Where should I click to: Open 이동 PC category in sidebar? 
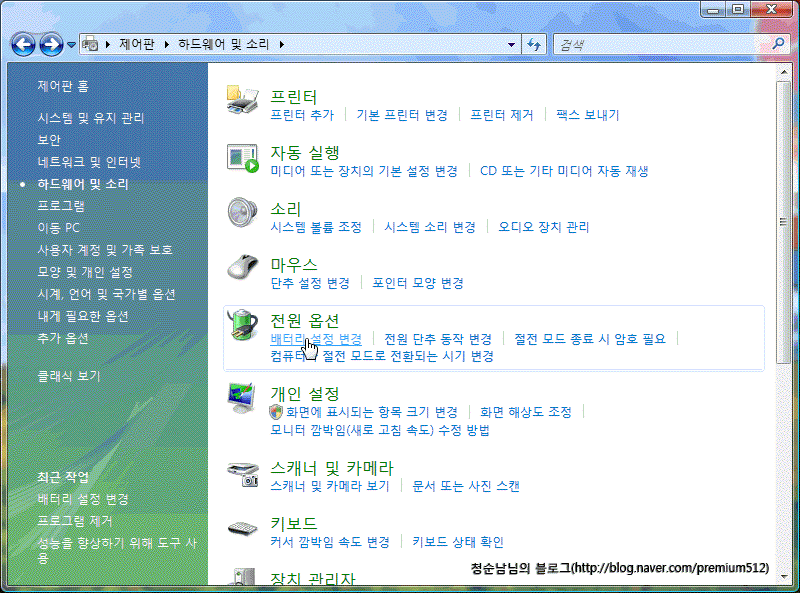click(59, 228)
